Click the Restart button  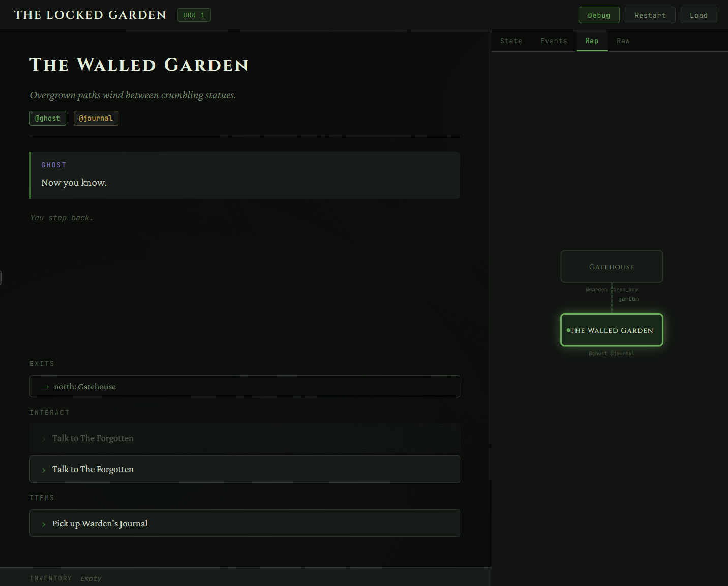tap(650, 15)
